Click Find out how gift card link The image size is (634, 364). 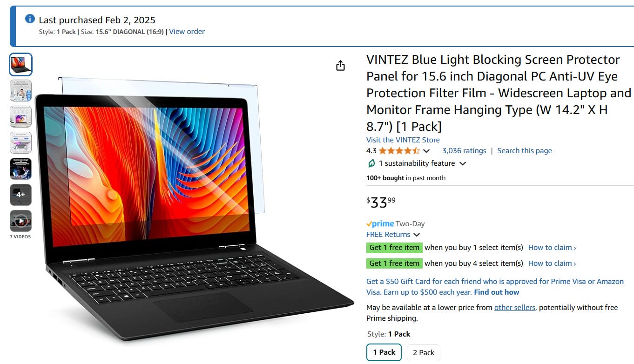[x=497, y=292]
